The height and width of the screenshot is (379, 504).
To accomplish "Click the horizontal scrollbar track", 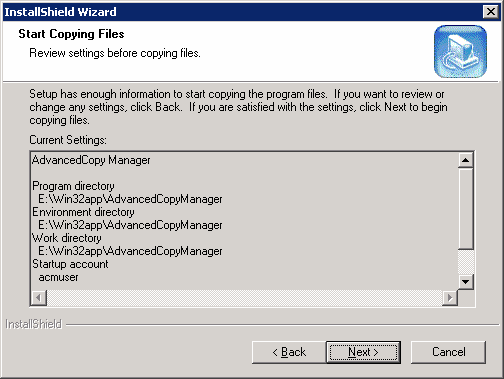I will point(244,297).
